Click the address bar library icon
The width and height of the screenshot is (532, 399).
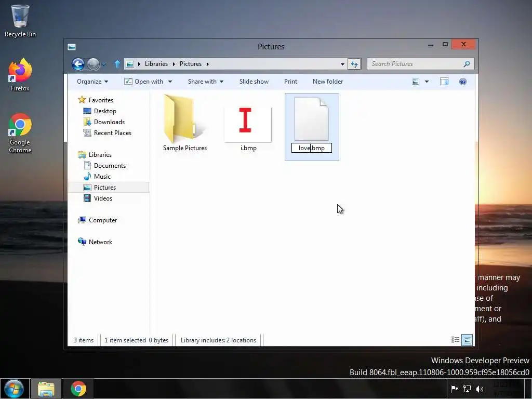130,64
